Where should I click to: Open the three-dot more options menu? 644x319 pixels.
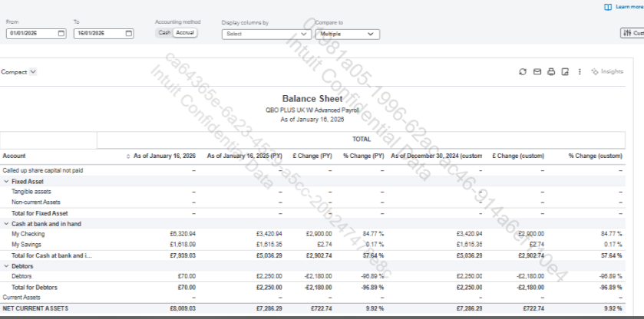click(580, 72)
